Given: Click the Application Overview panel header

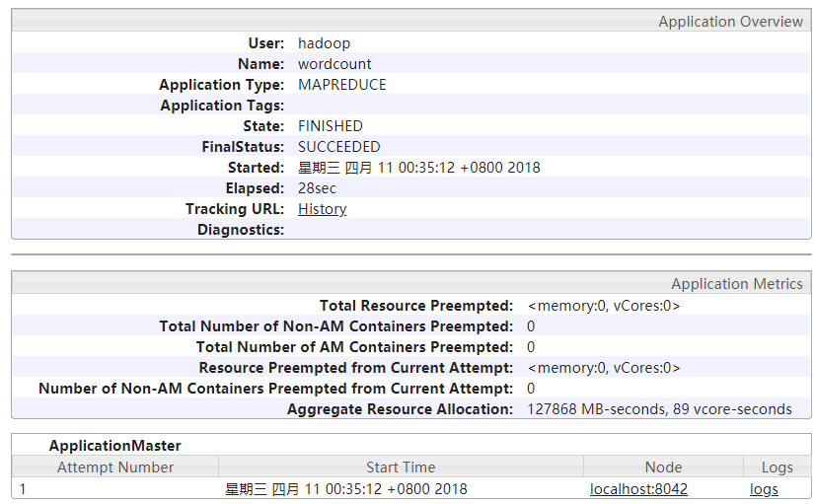Looking at the screenshot, I should (x=730, y=22).
